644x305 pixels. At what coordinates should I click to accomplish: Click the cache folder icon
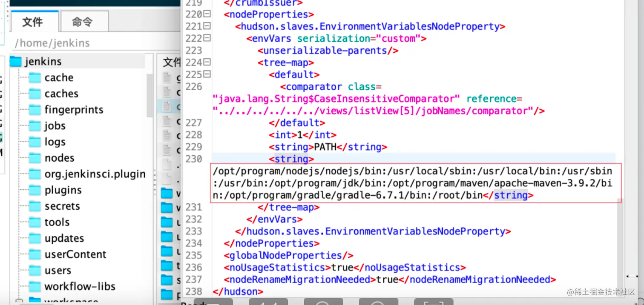35,78
